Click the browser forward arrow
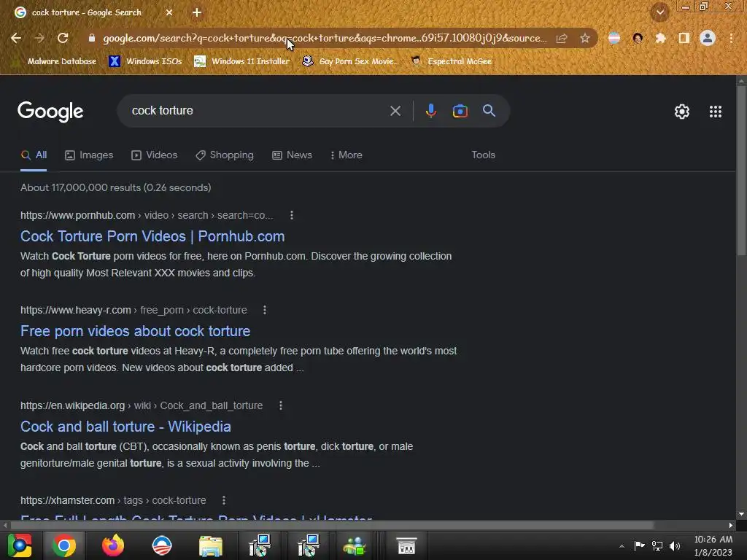 39,38
